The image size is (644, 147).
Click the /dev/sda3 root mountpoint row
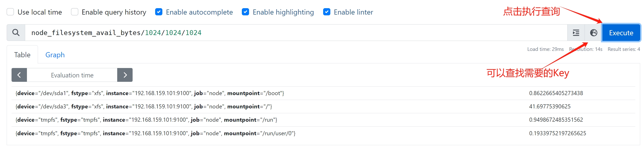(x=323, y=107)
